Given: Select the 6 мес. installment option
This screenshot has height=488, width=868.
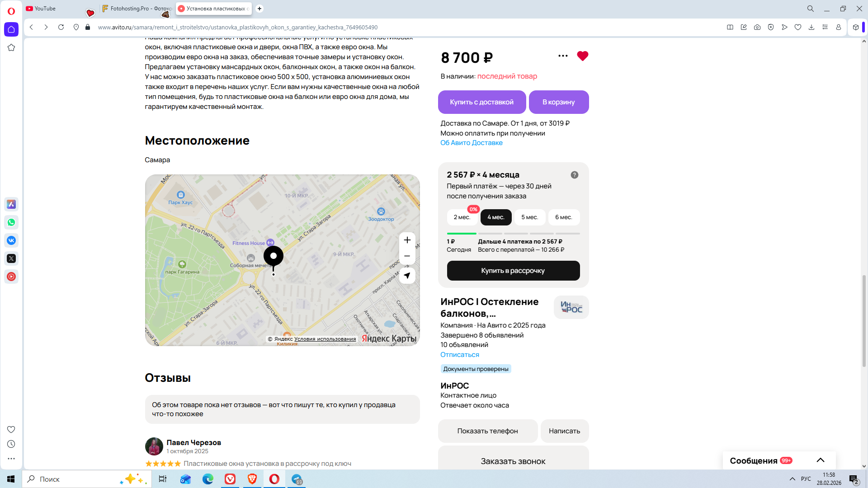Looking at the screenshot, I should (563, 217).
